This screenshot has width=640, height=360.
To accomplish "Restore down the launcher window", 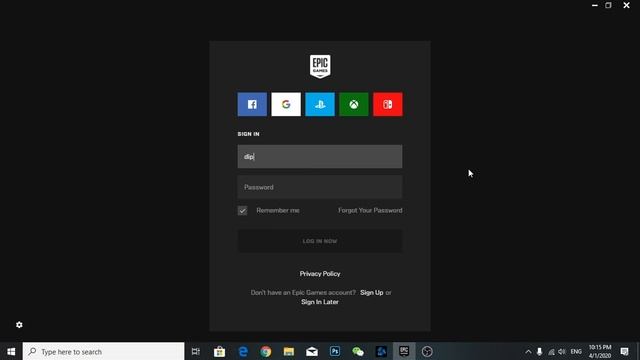I will pos(609,5).
